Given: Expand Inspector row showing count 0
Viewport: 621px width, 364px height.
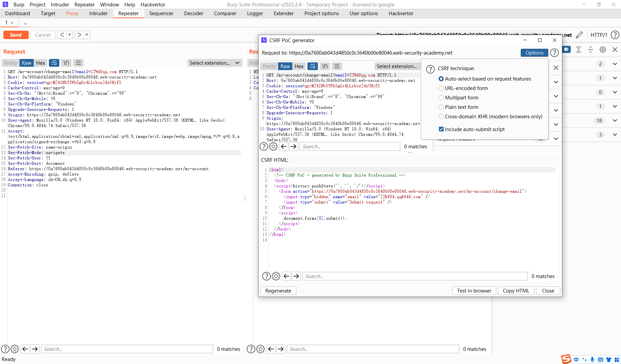Looking at the screenshot, I should [615, 92].
